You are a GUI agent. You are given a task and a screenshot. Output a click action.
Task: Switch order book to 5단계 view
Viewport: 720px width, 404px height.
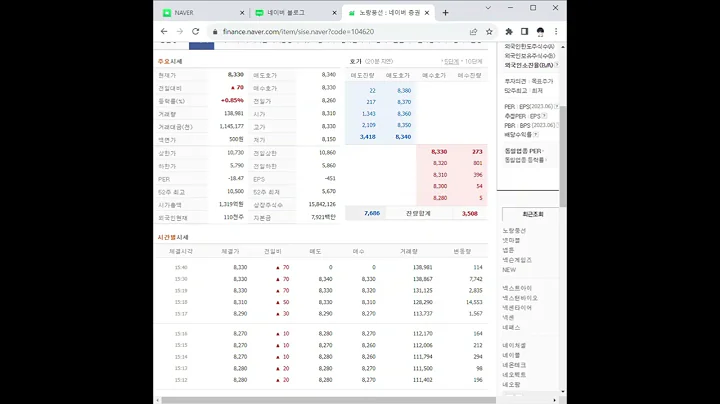coord(451,62)
